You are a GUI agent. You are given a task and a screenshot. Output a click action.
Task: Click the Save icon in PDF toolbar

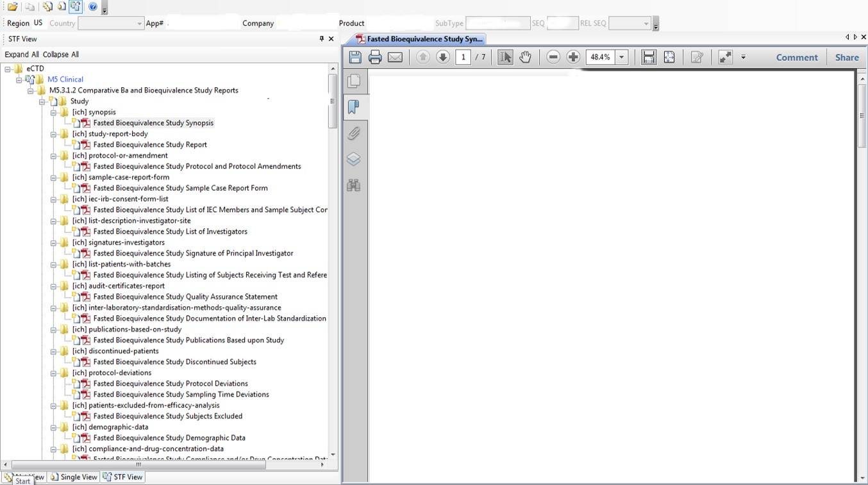355,57
